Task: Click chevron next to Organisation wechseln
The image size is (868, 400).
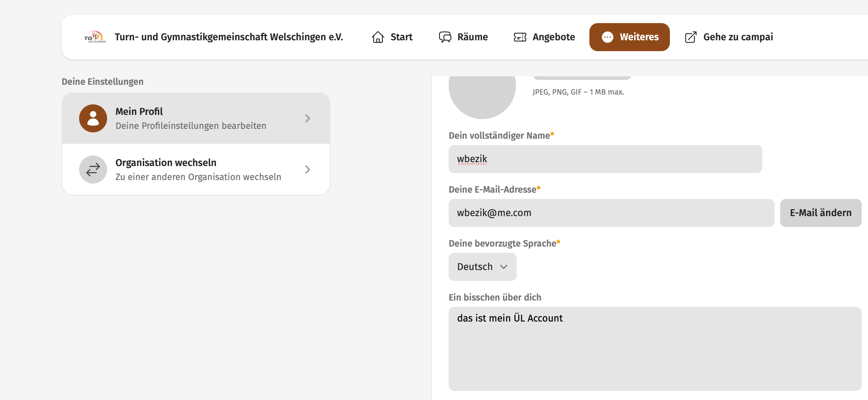Action: (x=307, y=170)
